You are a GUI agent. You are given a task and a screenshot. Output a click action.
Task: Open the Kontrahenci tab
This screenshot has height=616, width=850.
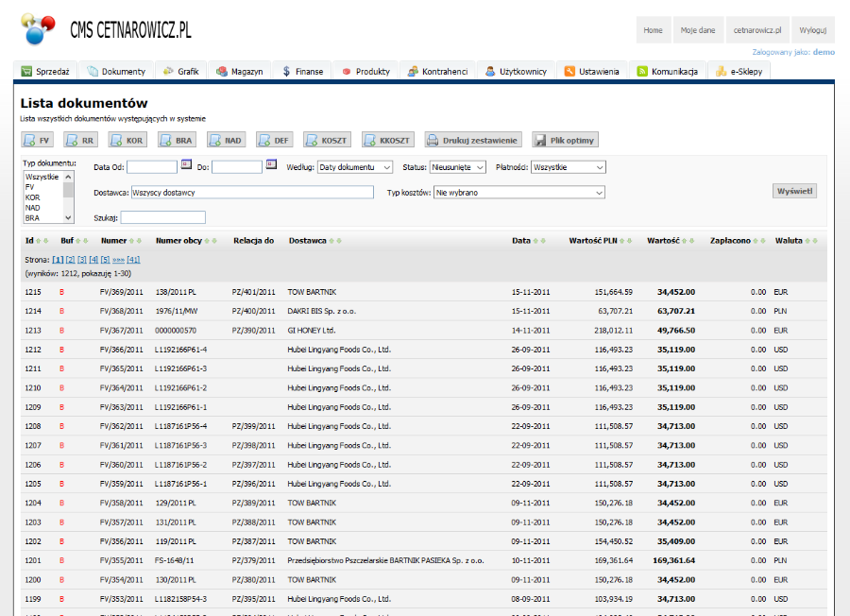pyautogui.click(x=437, y=72)
